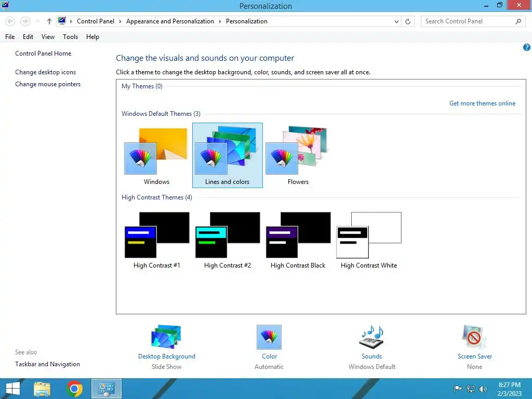532x399 pixels.
Task: Open the Edit menu
Action: point(28,37)
